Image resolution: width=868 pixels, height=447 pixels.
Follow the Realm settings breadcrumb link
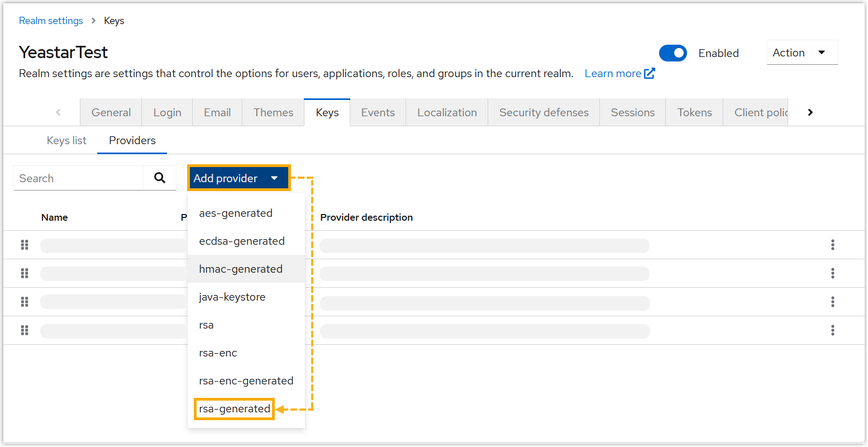click(51, 21)
